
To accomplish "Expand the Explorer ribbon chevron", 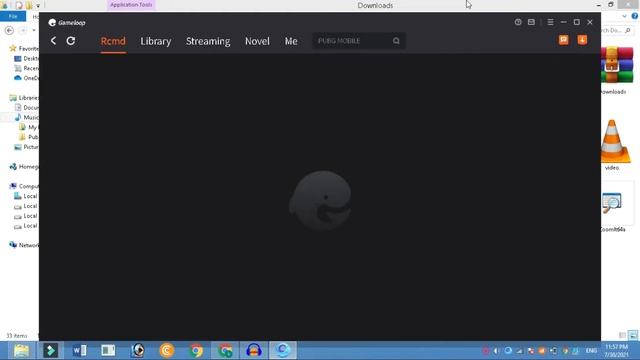I will click(x=624, y=16).
